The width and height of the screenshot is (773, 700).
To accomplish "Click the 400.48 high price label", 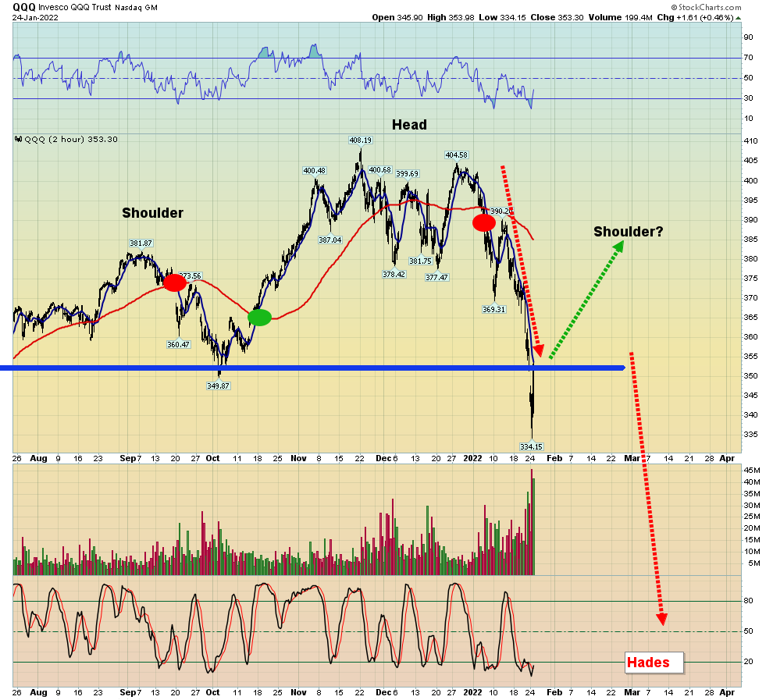I will (x=314, y=171).
